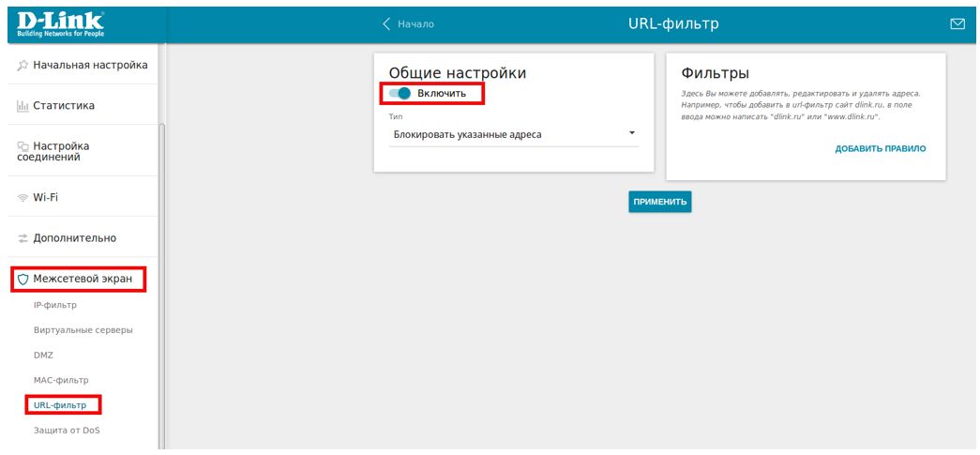Click the dropdown arrow in Общие настройки
Viewport: 980px width, 455px height.
632,133
